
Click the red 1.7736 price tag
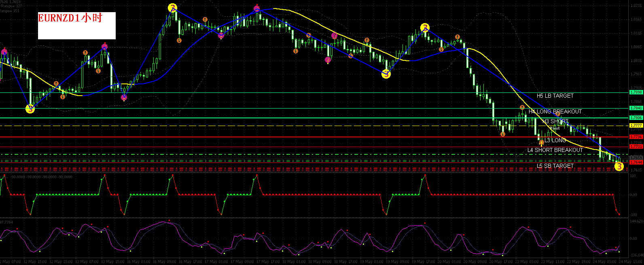636,137
